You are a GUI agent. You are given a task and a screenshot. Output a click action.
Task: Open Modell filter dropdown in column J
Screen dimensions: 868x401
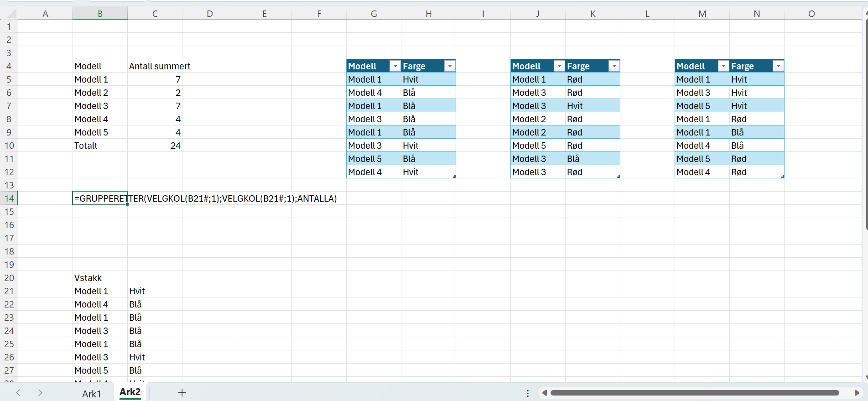559,66
